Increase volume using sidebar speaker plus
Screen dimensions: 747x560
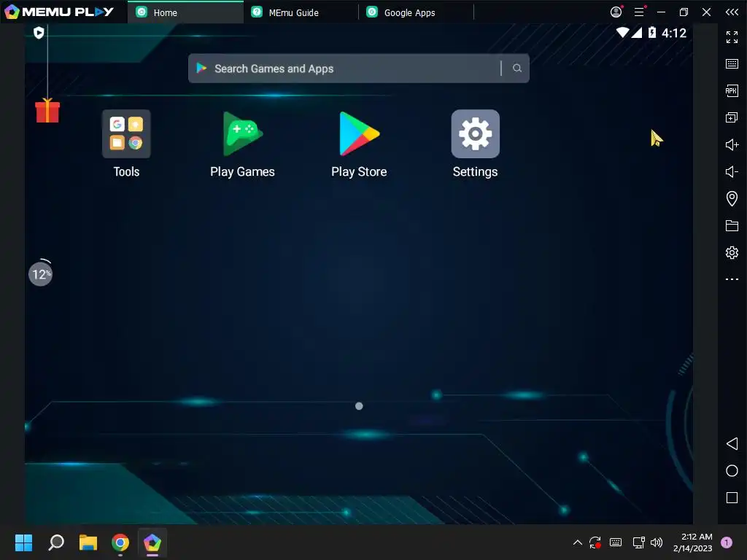(732, 145)
